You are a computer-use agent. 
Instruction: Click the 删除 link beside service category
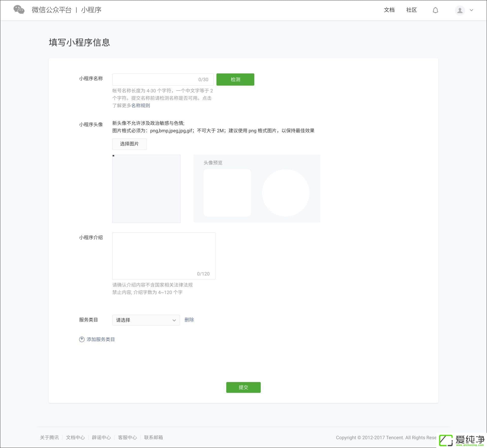(189, 320)
